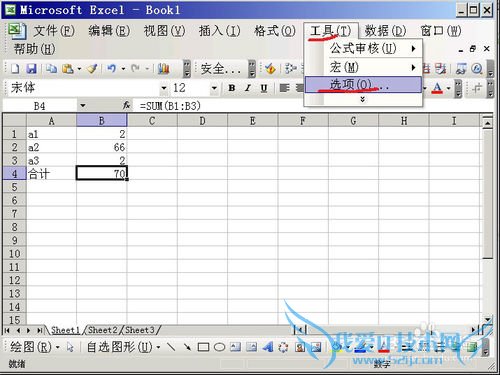The width and height of the screenshot is (500, 375).
Task: Click the 安全... security toolbar button
Action: pos(221,69)
